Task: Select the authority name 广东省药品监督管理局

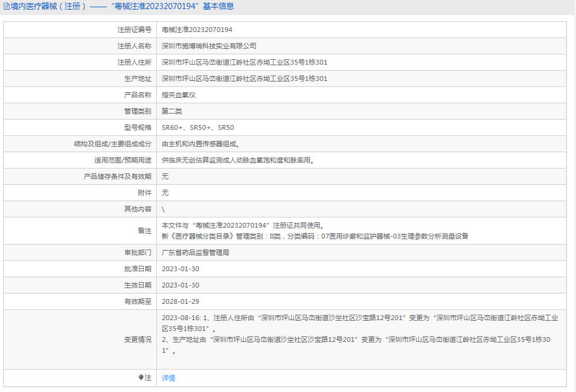Action: tap(196, 252)
